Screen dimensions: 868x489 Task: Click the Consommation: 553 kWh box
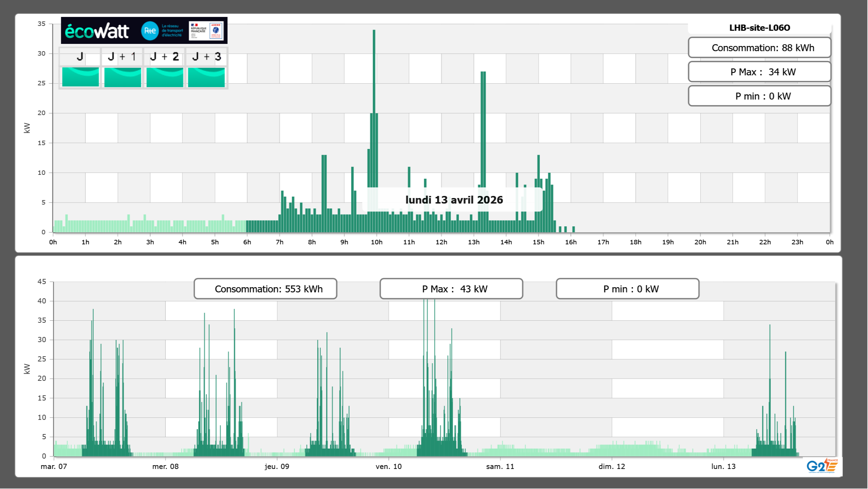[x=265, y=289]
